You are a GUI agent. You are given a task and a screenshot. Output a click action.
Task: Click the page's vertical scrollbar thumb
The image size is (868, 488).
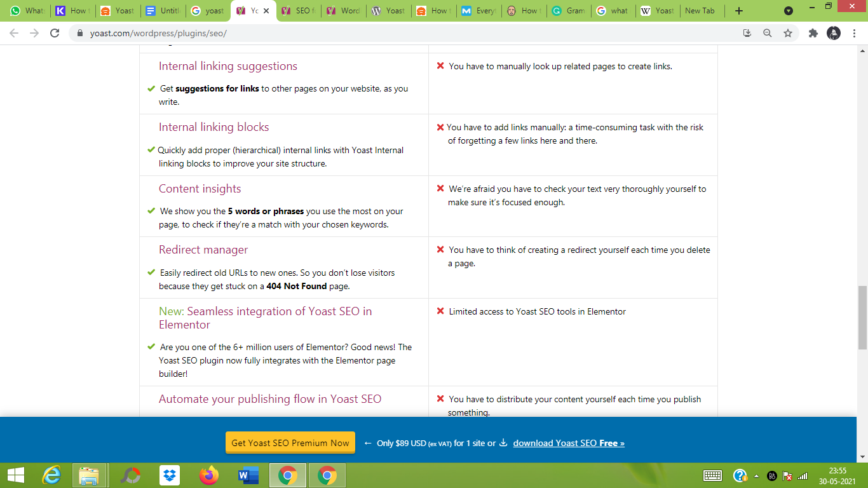point(862,318)
